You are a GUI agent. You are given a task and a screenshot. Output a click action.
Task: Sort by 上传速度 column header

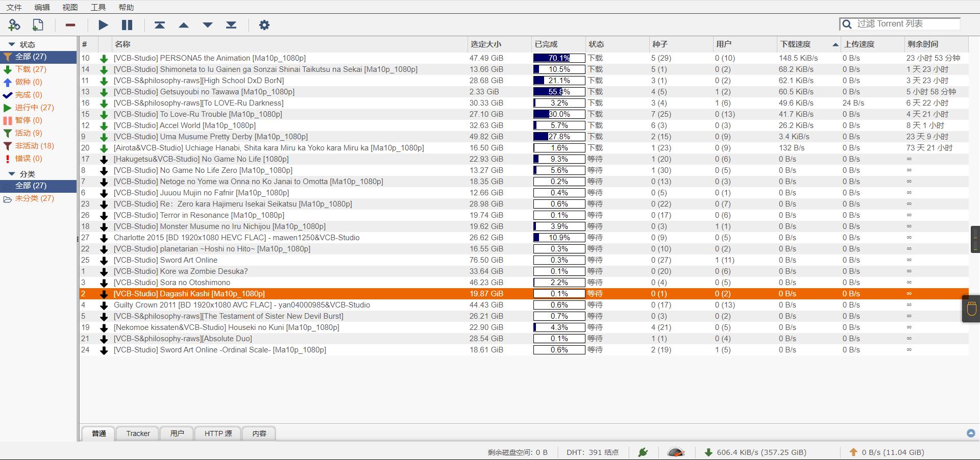point(872,44)
